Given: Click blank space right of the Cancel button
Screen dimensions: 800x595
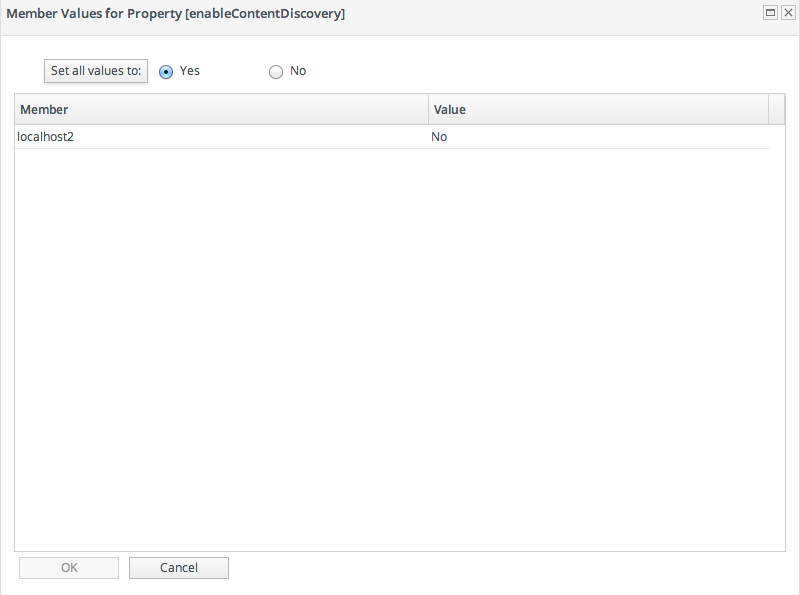Looking at the screenshot, I should (500, 568).
